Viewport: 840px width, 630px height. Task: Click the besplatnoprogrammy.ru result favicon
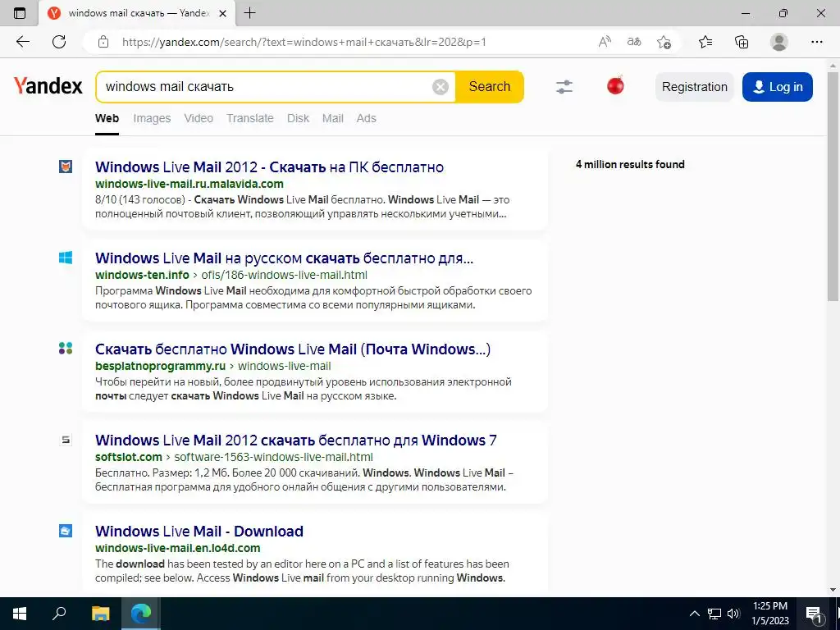(x=66, y=349)
